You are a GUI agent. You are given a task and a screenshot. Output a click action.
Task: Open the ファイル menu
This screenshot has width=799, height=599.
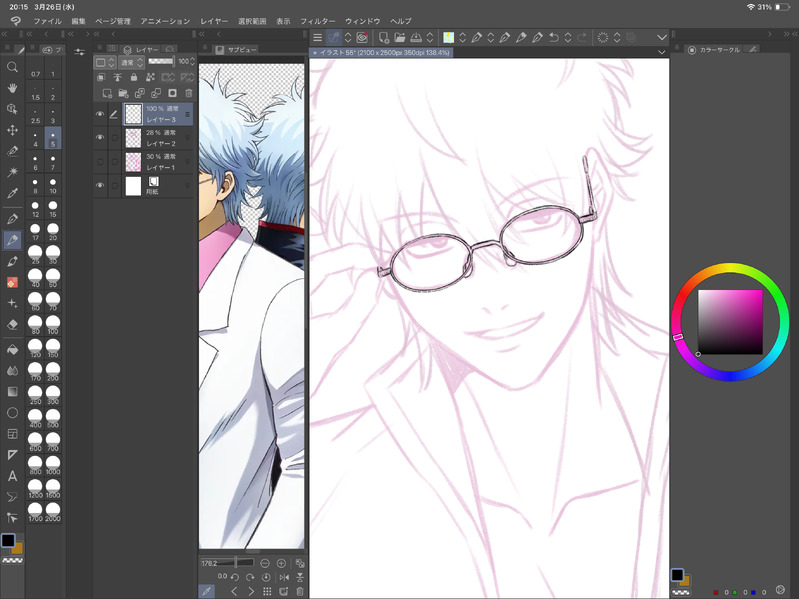[x=47, y=21]
